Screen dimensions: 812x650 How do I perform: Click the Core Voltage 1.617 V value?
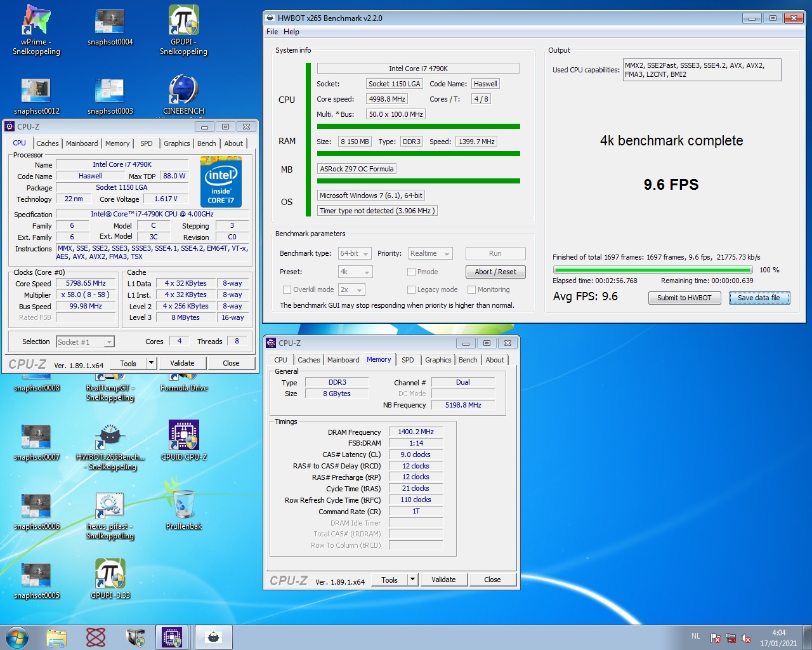click(166, 199)
